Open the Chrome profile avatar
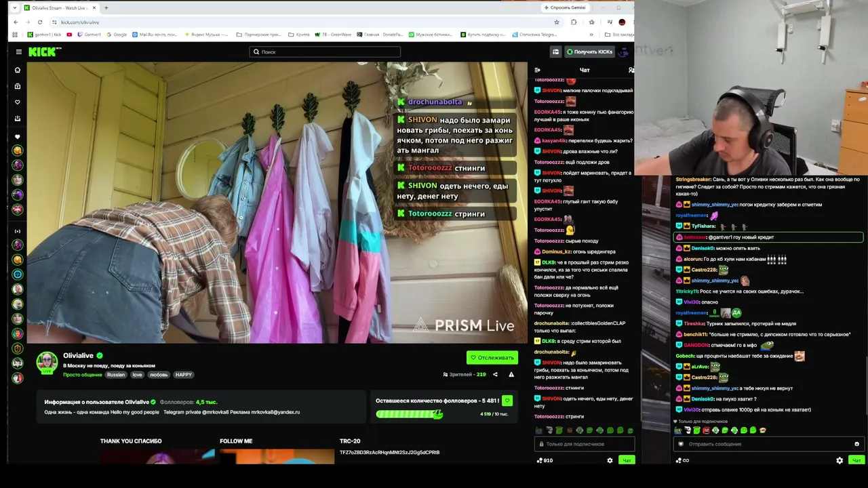The height and width of the screenshot is (488, 868). point(622,22)
